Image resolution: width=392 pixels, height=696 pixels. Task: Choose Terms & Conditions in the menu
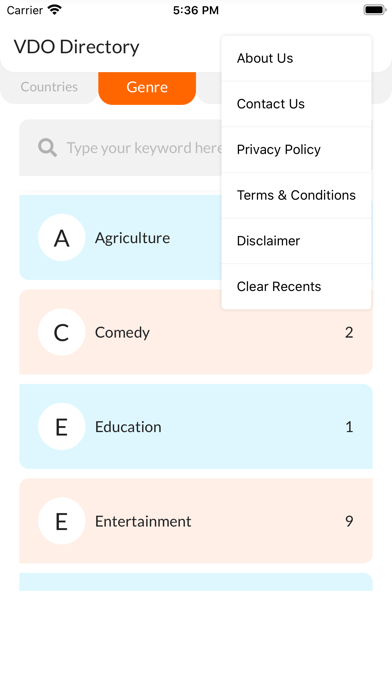tap(296, 195)
